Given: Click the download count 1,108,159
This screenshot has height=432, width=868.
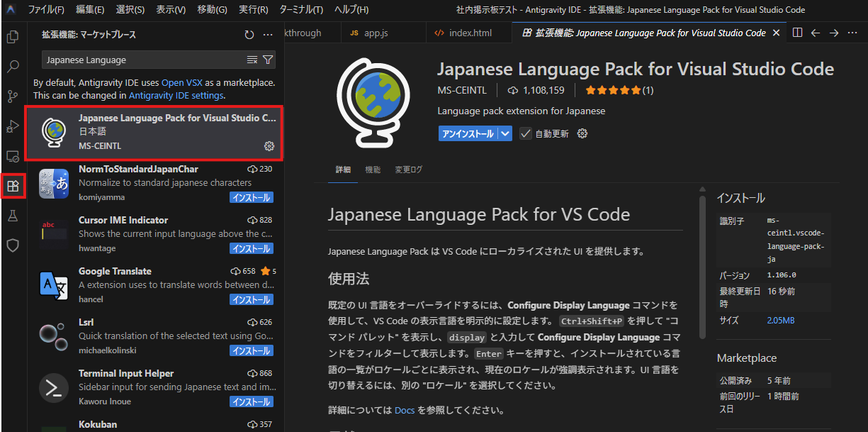Looking at the screenshot, I should 543,90.
